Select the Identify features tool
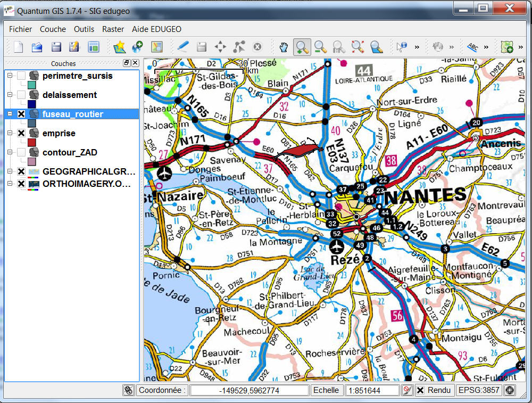The width and height of the screenshot is (532, 403). [x=402, y=47]
